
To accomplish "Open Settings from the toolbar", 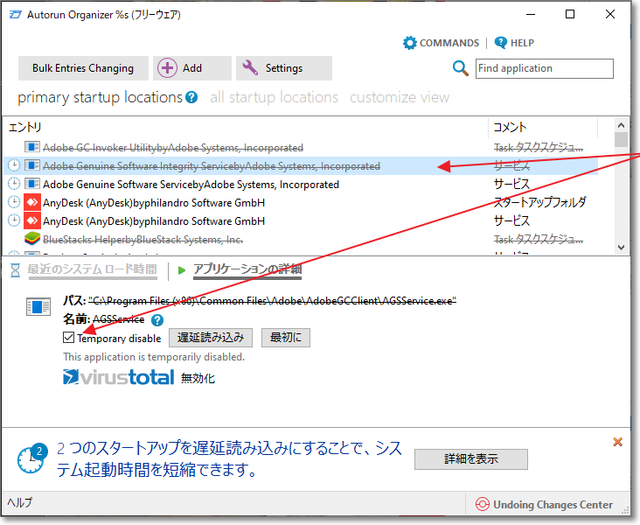I will point(273,68).
